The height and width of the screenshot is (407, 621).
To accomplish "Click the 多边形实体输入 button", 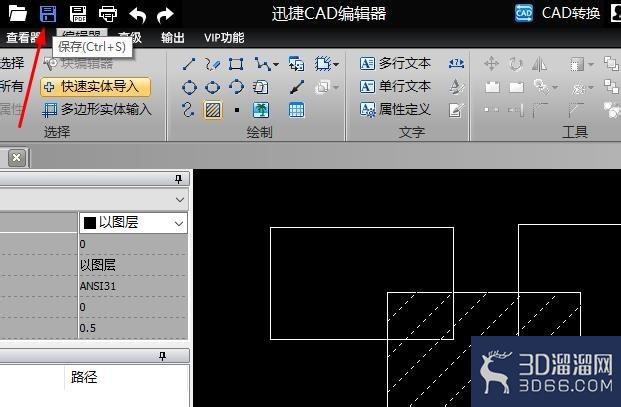I will coord(97,110).
